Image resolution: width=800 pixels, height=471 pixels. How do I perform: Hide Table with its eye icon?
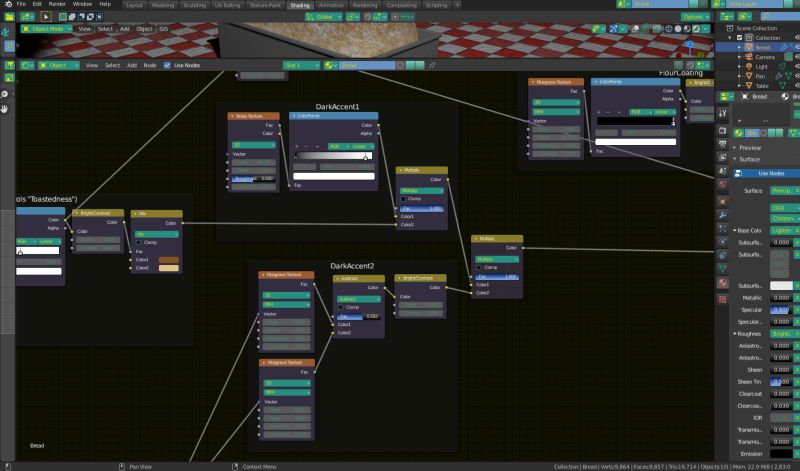[x=797, y=86]
